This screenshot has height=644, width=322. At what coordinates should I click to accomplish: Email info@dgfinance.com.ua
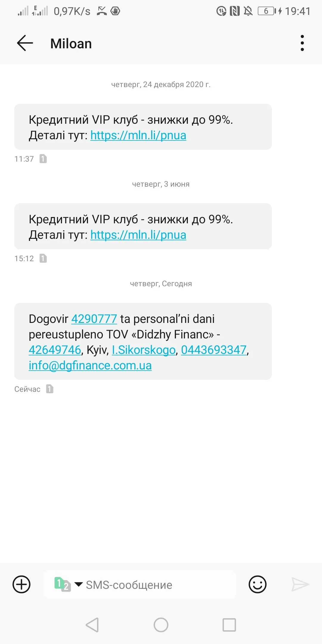90,366
